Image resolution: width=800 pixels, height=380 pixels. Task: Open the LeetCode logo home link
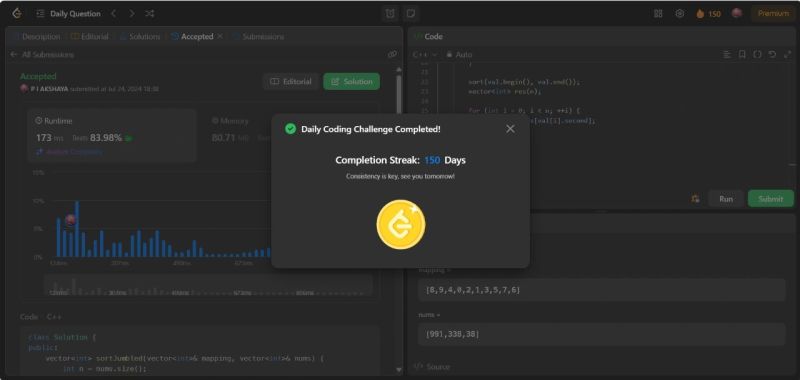[17, 14]
